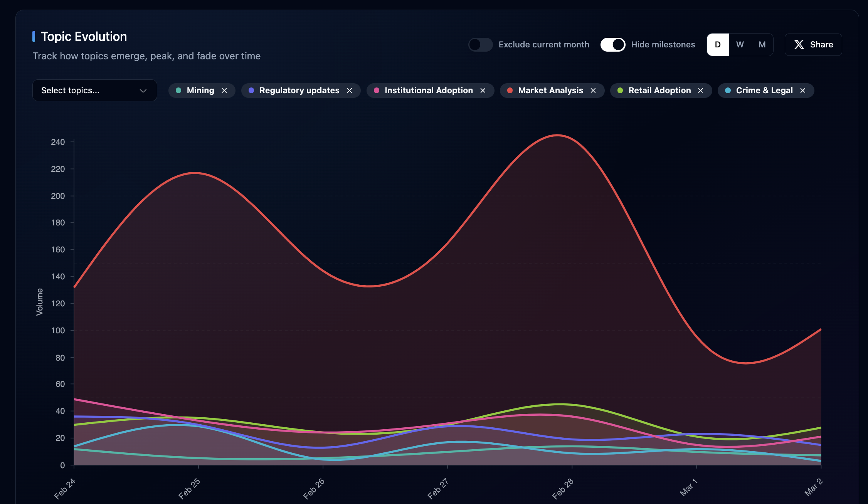This screenshot has width=868, height=504.
Task: Click the Feb 26 axis date label
Action: [314, 489]
